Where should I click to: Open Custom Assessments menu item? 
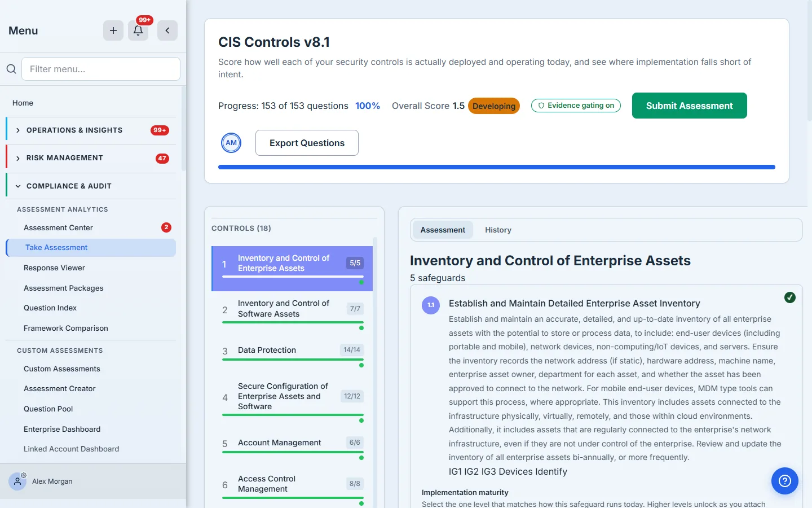tap(91, 369)
